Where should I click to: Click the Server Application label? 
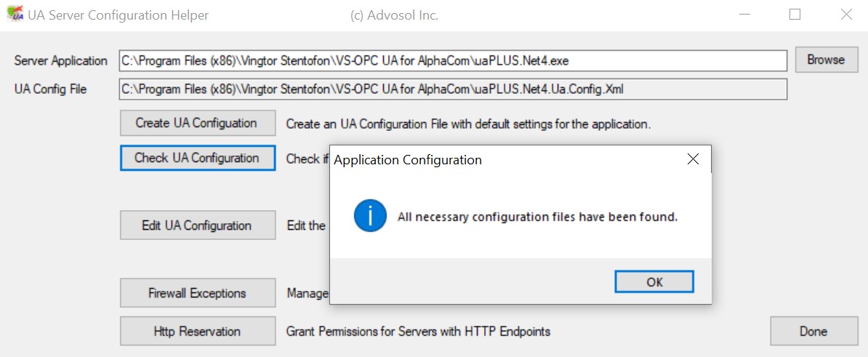click(60, 60)
